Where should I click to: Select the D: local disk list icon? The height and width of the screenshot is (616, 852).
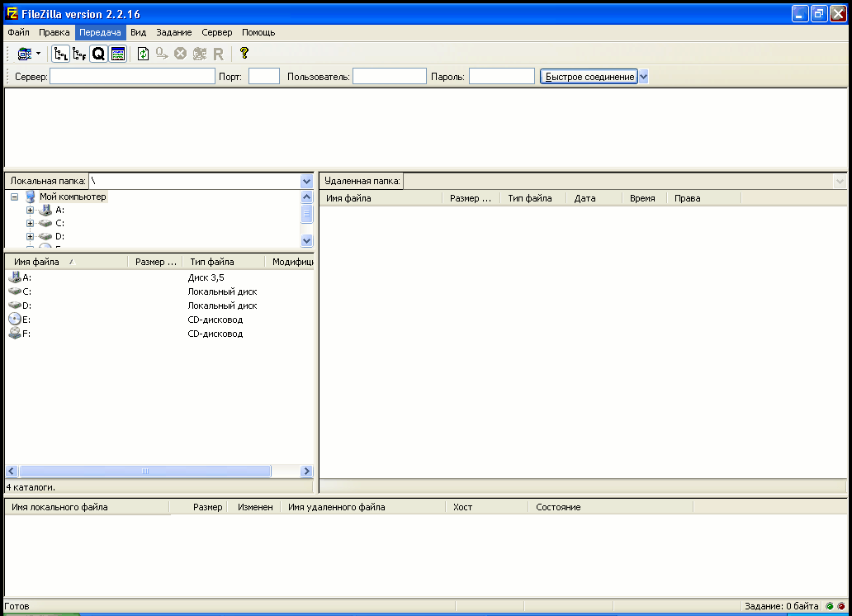(x=15, y=306)
